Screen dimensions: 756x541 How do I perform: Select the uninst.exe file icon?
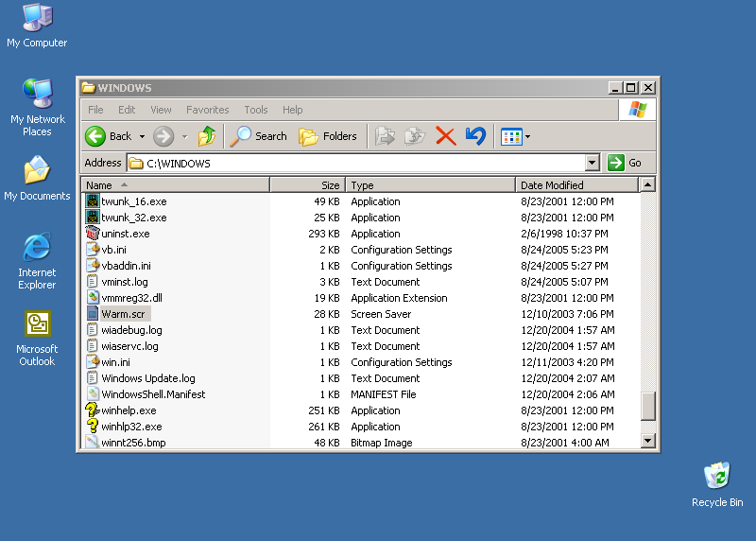pos(92,233)
